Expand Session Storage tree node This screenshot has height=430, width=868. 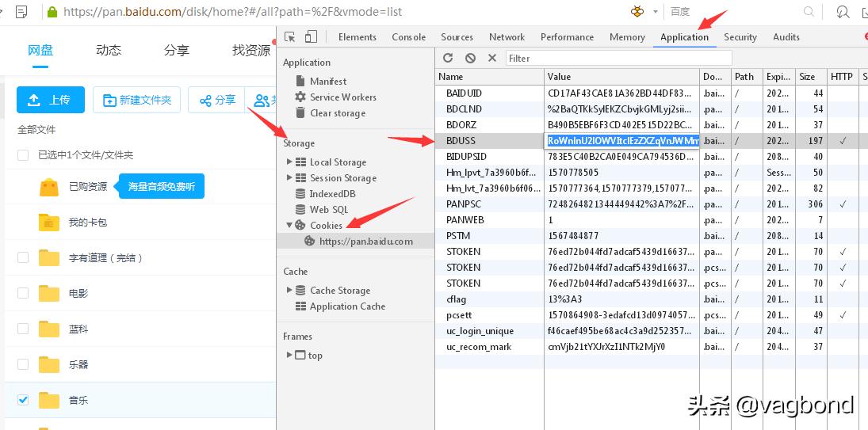tap(289, 178)
